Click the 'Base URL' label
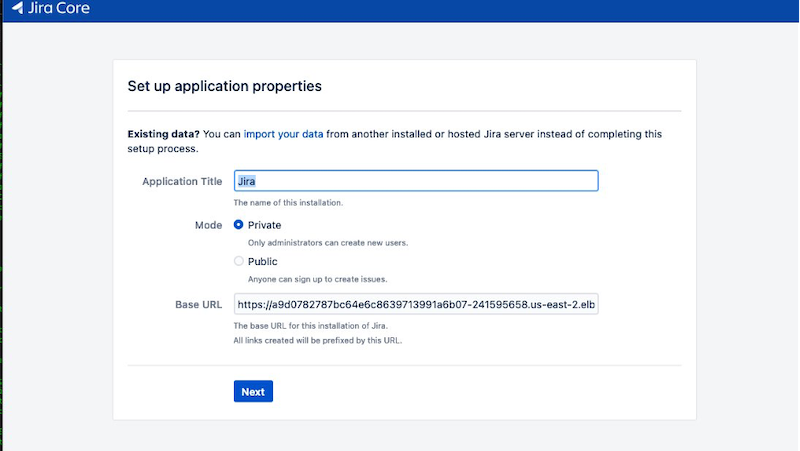 coord(198,305)
